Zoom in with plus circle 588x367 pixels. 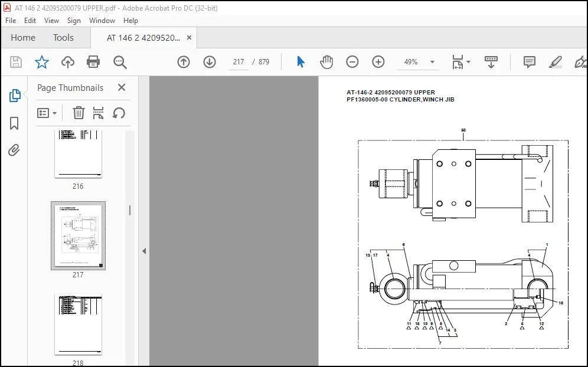(x=378, y=62)
